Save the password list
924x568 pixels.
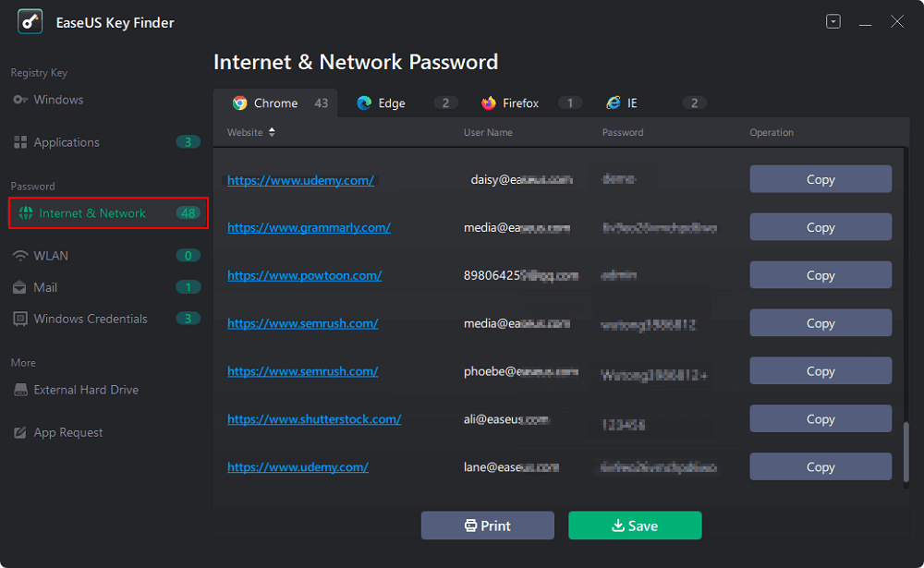[635, 526]
